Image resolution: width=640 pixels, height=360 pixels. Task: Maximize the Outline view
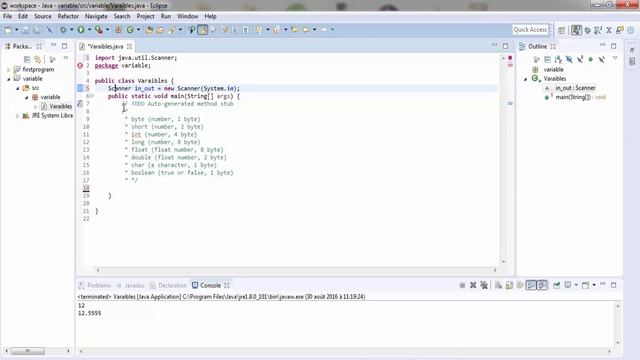[x=613, y=46]
